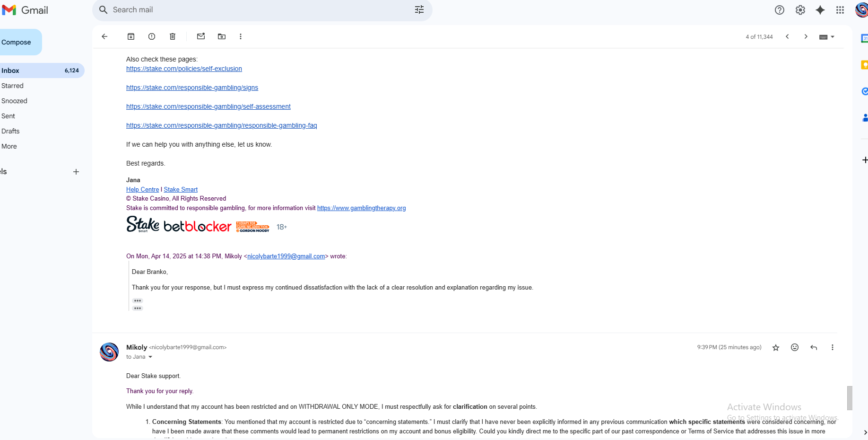This screenshot has width=868, height=440.
Task: Click the message scrollbar thumb
Action: [850, 398]
